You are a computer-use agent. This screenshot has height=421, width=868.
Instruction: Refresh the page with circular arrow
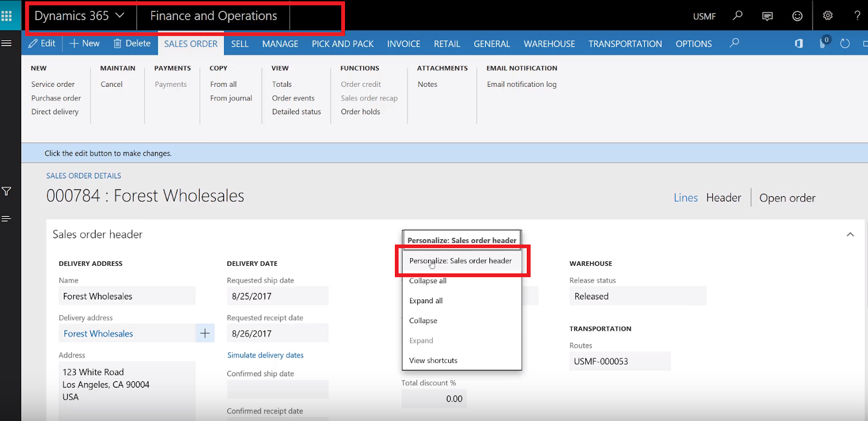pos(845,43)
